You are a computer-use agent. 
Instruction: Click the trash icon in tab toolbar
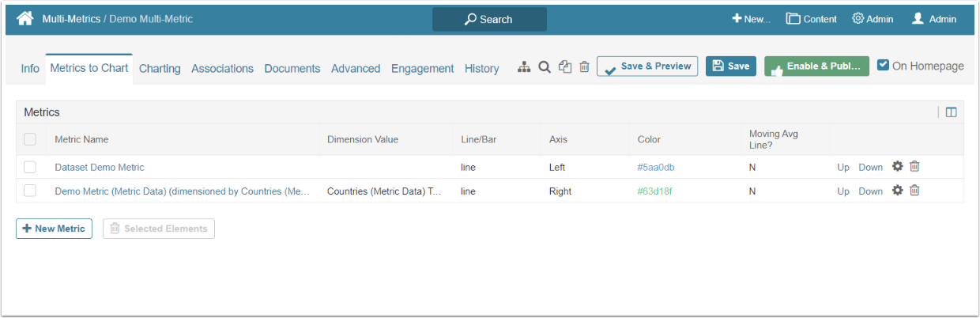[x=584, y=67]
